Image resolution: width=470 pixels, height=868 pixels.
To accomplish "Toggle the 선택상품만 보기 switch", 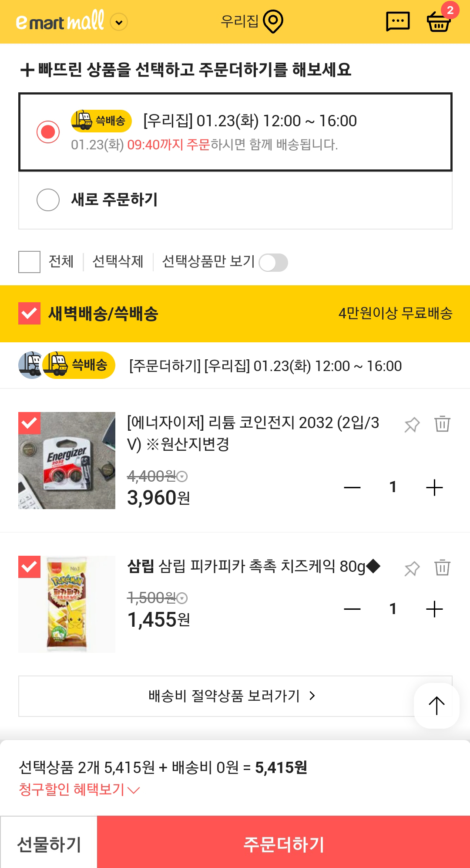I will point(273,263).
